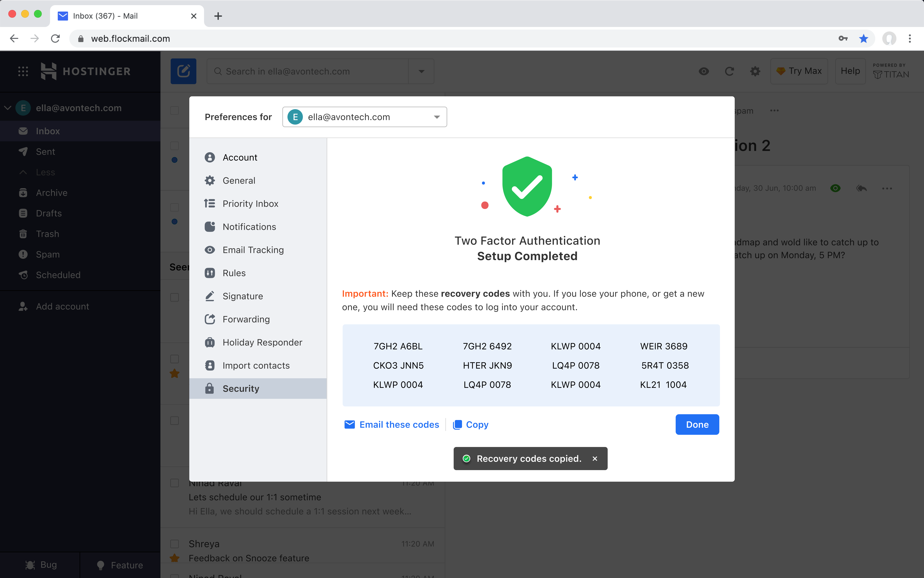Viewport: 924px width, 578px height.
Task: Click the read receipts eye icon in top toolbar
Action: [x=704, y=71]
